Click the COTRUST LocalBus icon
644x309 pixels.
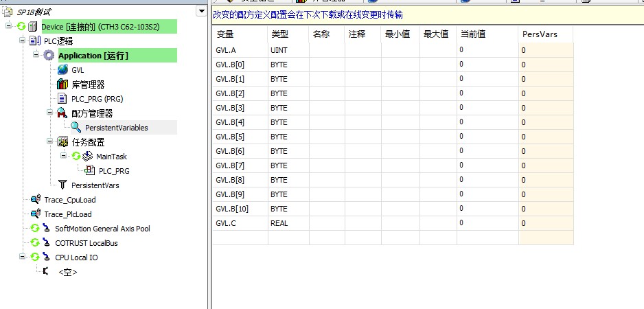[47, 243]
